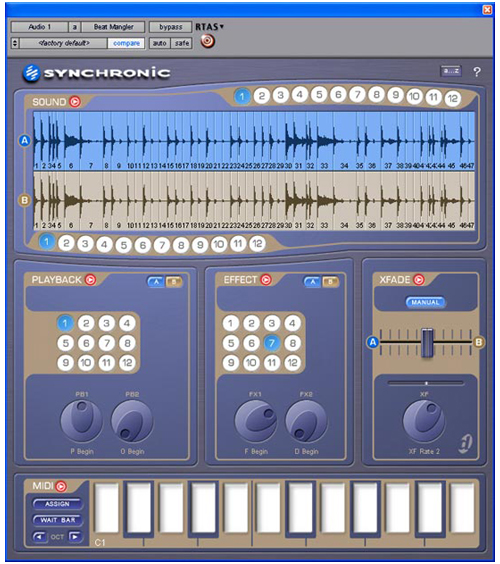Select Playback preset 6
This screenshot has width=500, height=564.
(x=86, y=343)
